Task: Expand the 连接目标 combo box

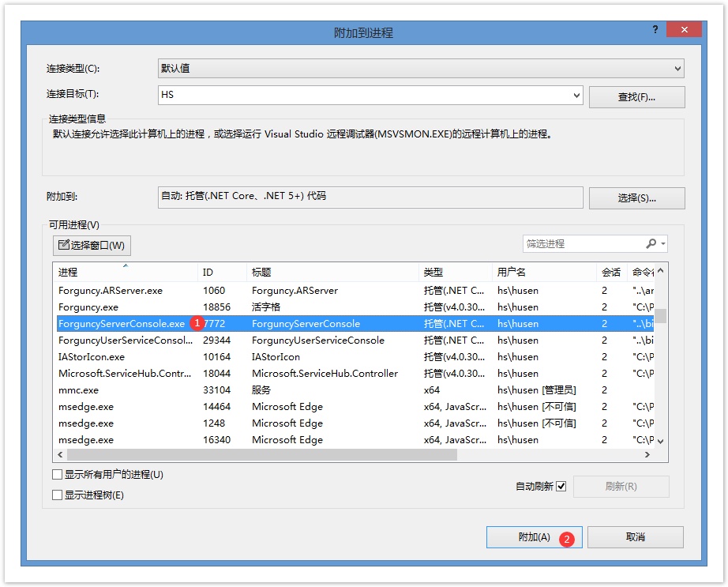Action: click(x=576, y=96)
